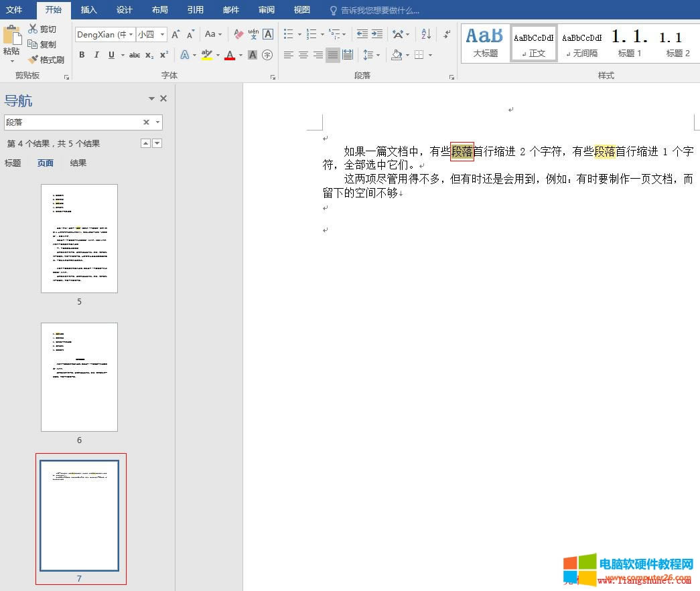Viewport: 700px width, 591px height.
Task: Select the increase indent icon
Action: point(376,33)
